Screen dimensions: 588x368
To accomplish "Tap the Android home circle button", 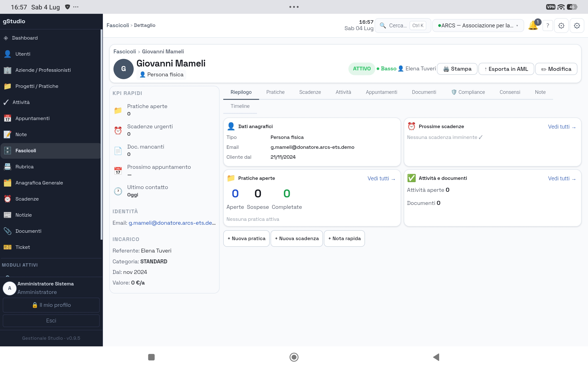I will tap(294, 357).
